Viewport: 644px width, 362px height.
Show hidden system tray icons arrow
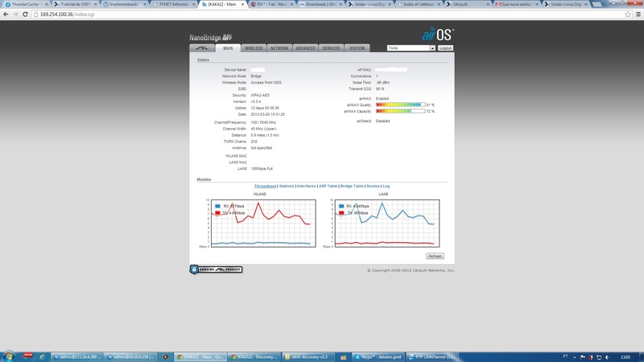575,357
